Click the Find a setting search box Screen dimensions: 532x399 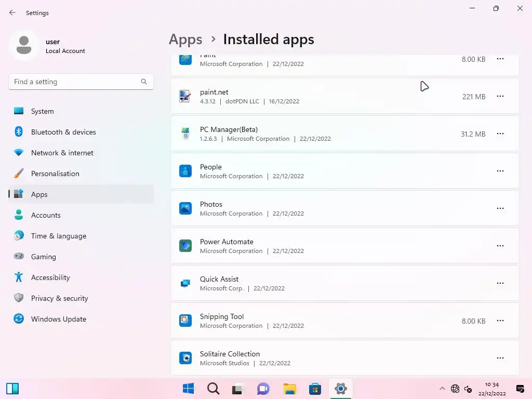pyautogui.click(x=81, y=82)
